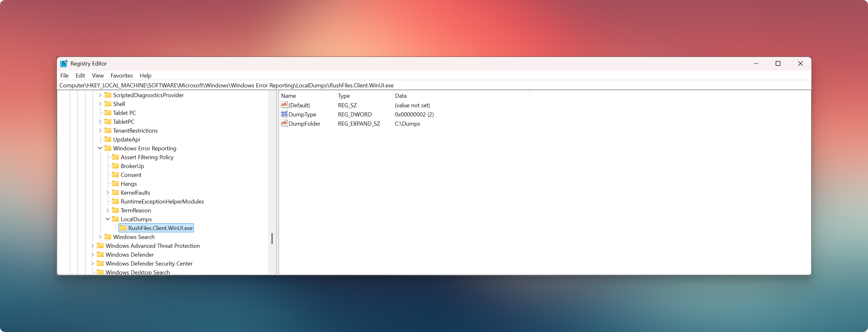Collapse the LocalDumps key chevron
The image size is (868, 332).
(x=108, y=219)
